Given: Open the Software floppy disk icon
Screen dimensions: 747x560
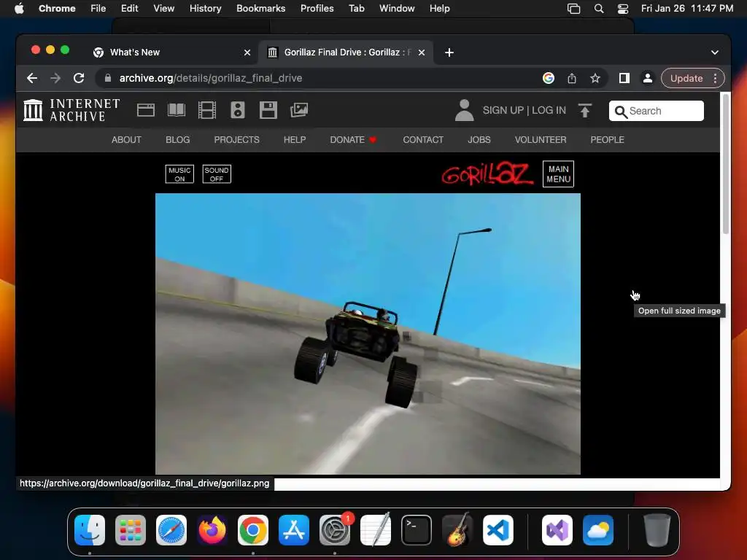Looking at the screenshot, I should tap(268, 110).
